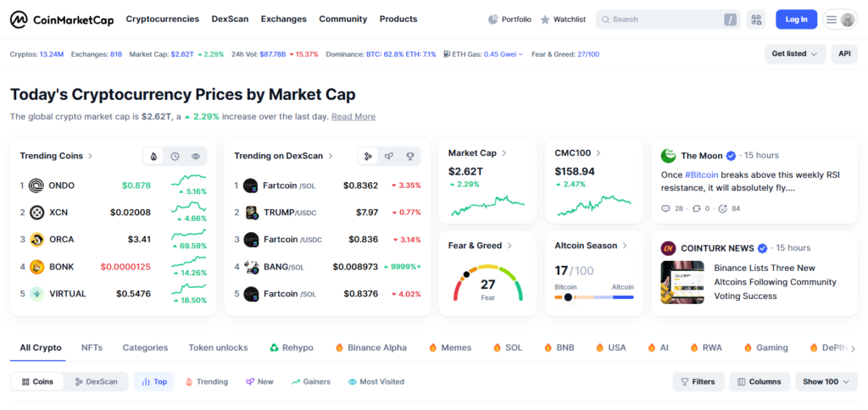Select the sprout icon in Trending on DexScan
Viewport: 868px width, 410px height.
pos(388,157)
